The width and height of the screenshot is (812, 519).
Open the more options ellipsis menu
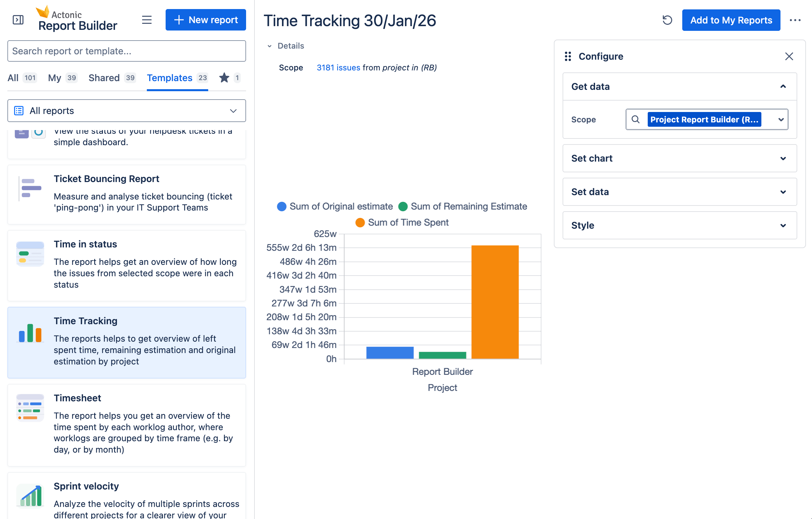795,20
